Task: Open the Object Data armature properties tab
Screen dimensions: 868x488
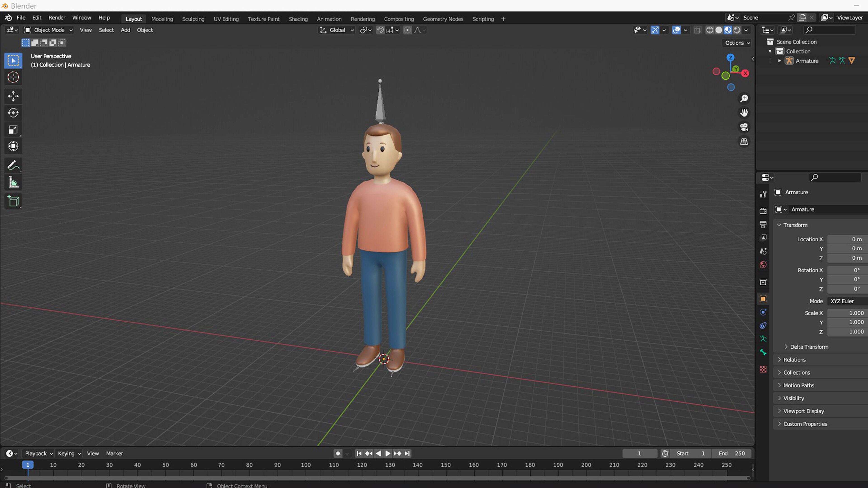Action: tap(763, 339)
